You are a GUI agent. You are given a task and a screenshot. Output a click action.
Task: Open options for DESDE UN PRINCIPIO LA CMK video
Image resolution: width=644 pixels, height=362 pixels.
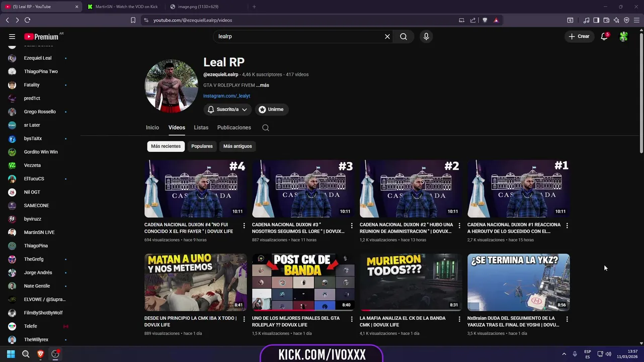[x=244, y=319]
